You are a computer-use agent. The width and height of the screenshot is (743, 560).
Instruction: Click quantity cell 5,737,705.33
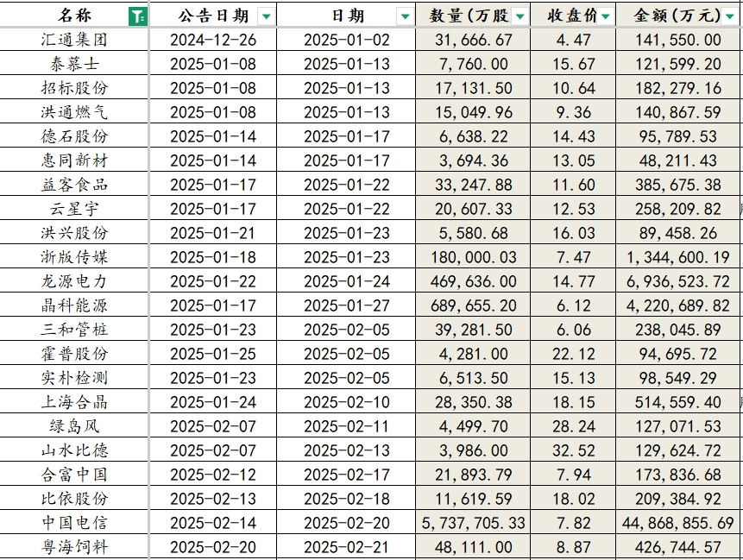[x=474, y=523]
